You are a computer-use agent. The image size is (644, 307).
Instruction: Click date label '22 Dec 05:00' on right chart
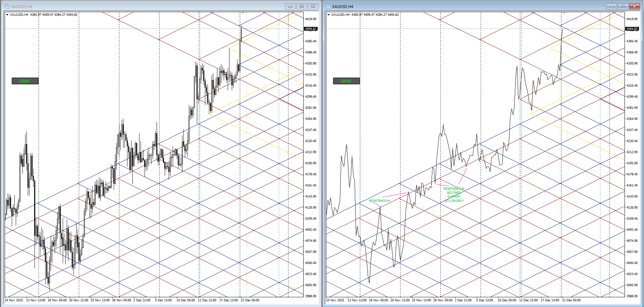tap(571, 300)
